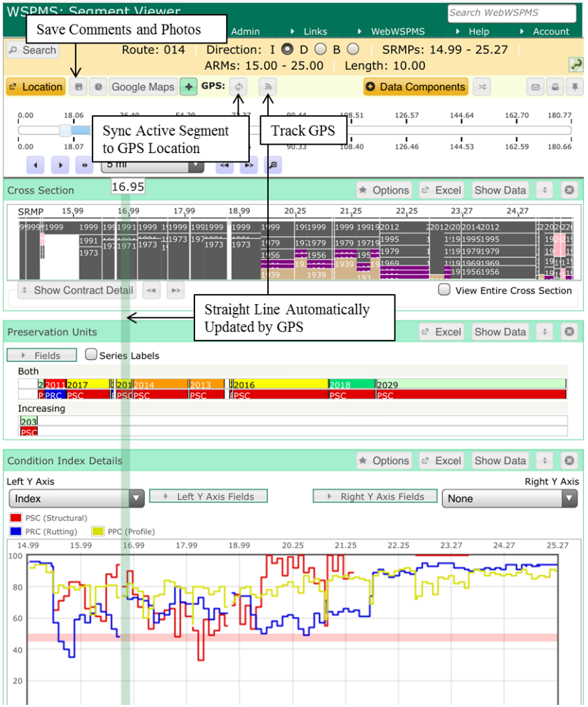This screenshot has height=707, width=588.
Task: Click the red PSC (Structural) legend swatch
Action: (15, 517)
